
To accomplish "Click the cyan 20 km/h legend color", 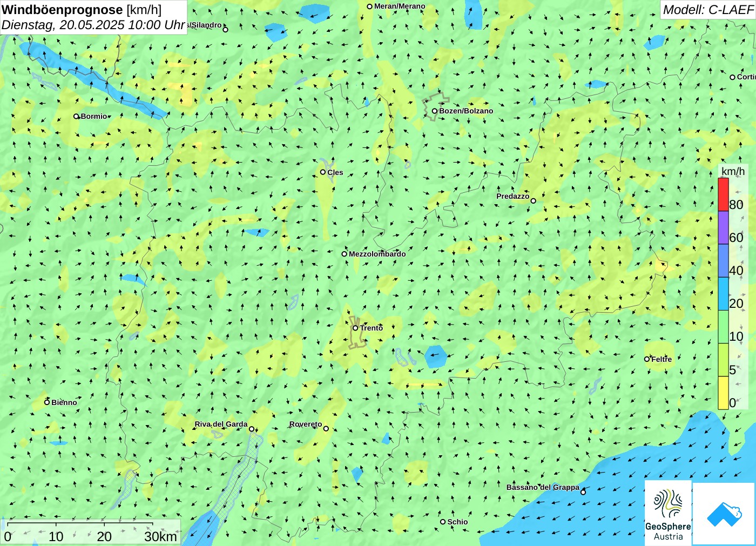I will click(x=723, y=294).
